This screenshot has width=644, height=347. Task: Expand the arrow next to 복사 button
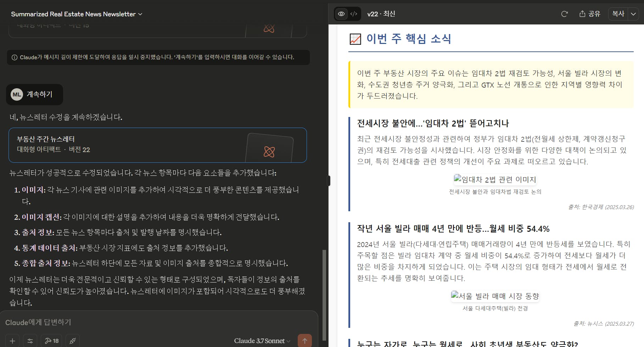tap(633, 14)
